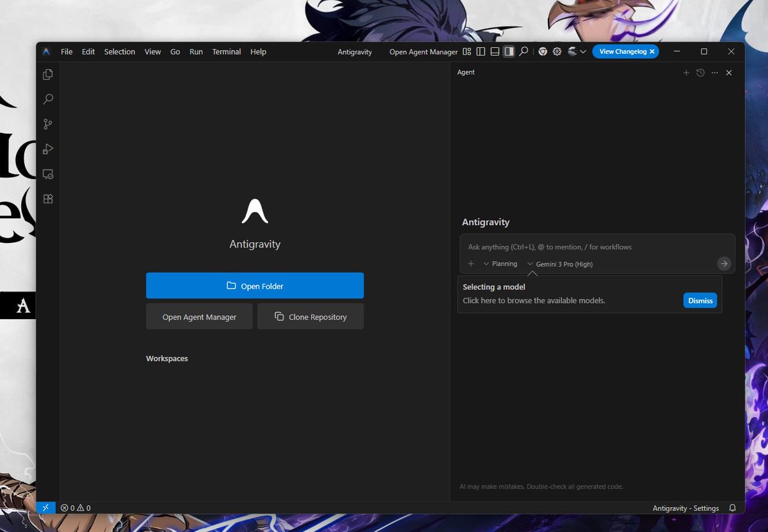
Task: Toggle the bottom panel visibility
Action: point(495,51)
